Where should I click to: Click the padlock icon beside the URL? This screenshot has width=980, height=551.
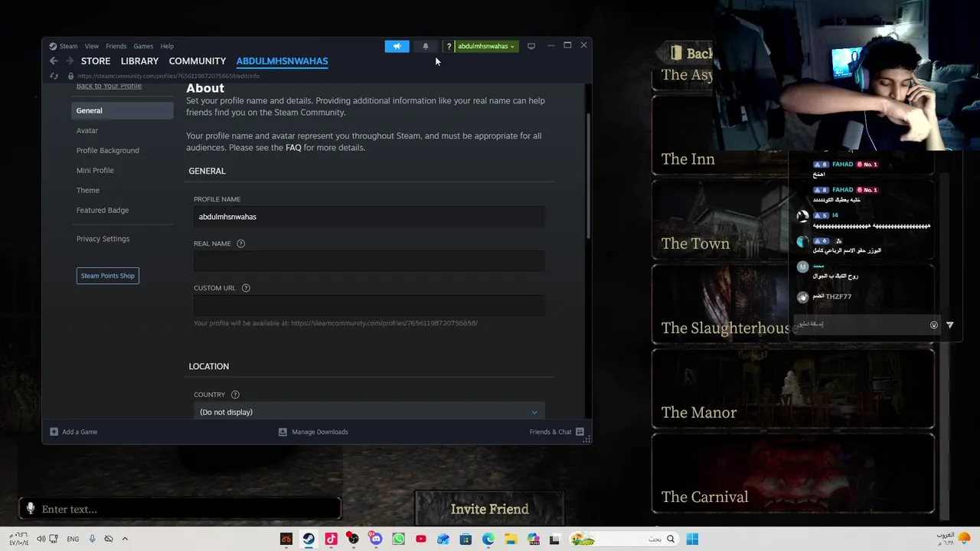tap(70, 76)
